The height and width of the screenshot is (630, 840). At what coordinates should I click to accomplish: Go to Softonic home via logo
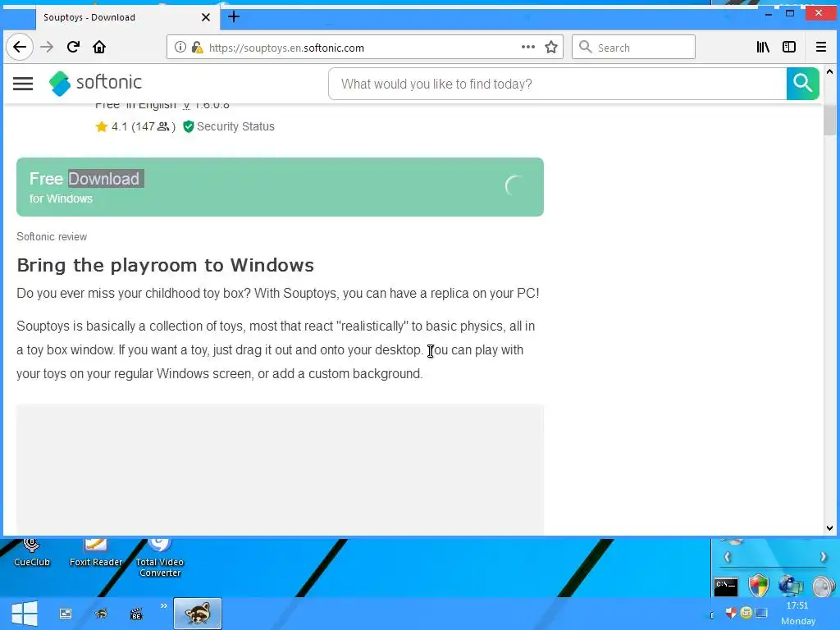(x=95, y=83)
